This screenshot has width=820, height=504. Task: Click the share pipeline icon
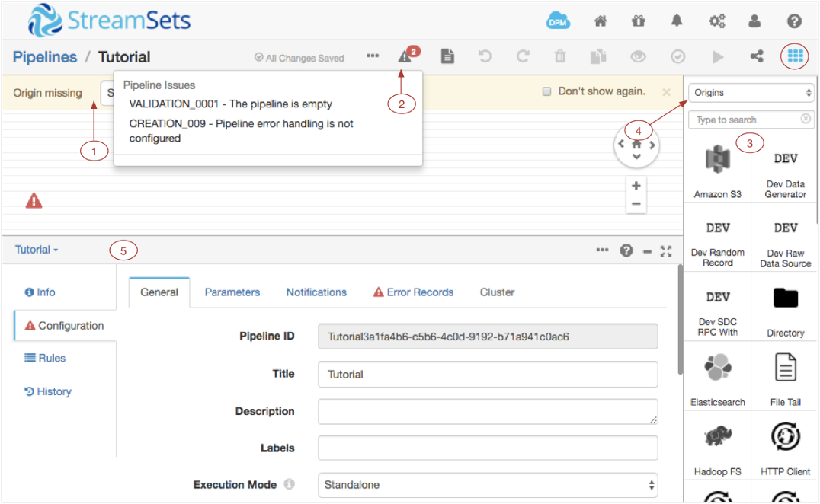(756, 56)
